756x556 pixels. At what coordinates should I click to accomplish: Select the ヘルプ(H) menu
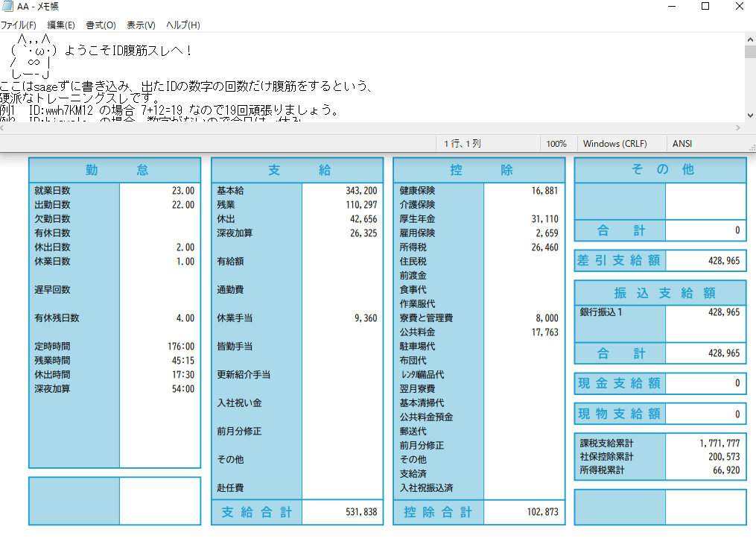point(182,25)
